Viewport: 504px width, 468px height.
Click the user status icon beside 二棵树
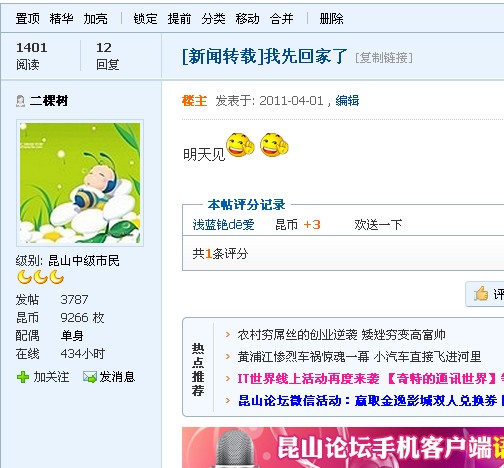point(21,101)
